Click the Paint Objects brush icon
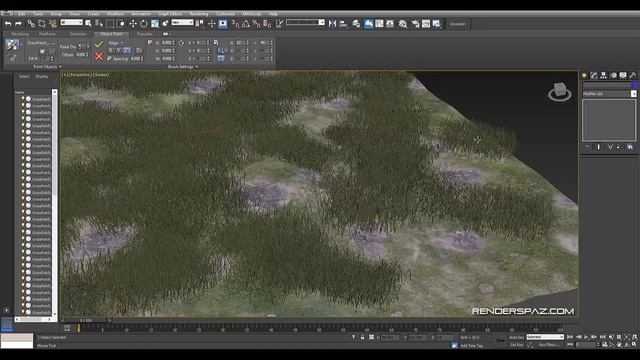The height and width of the screenshot is (360, 640). [x=12, y=45]
